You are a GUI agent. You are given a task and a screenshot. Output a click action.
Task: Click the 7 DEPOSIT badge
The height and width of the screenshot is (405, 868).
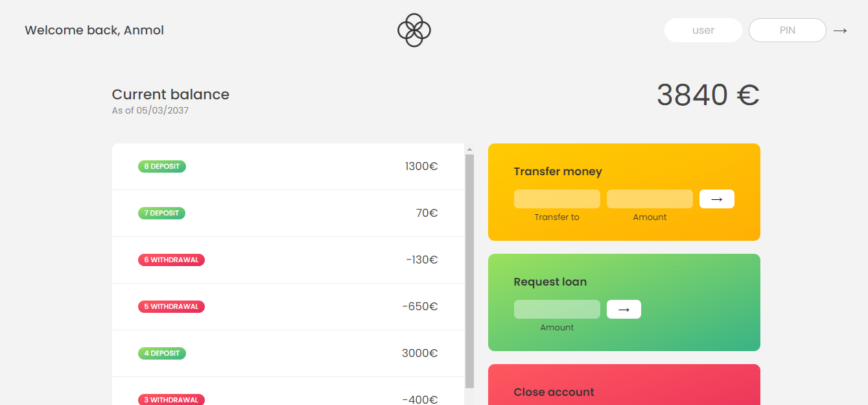pos(161,213)
